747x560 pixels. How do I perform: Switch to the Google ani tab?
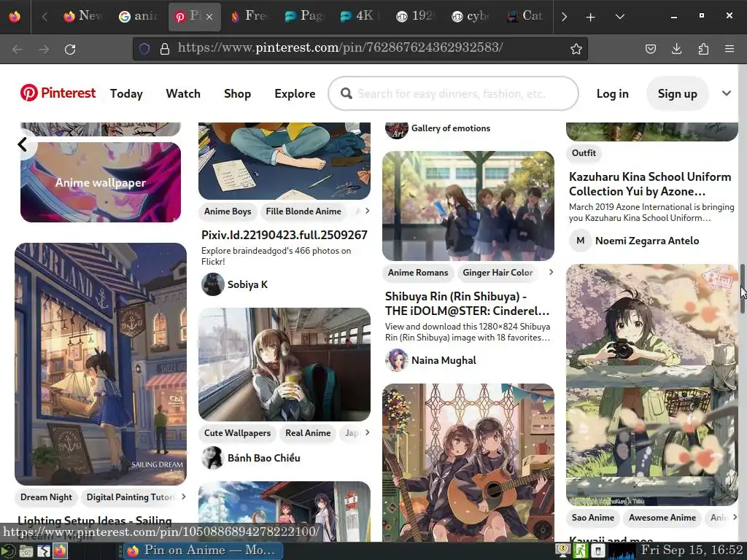(139, 17)
